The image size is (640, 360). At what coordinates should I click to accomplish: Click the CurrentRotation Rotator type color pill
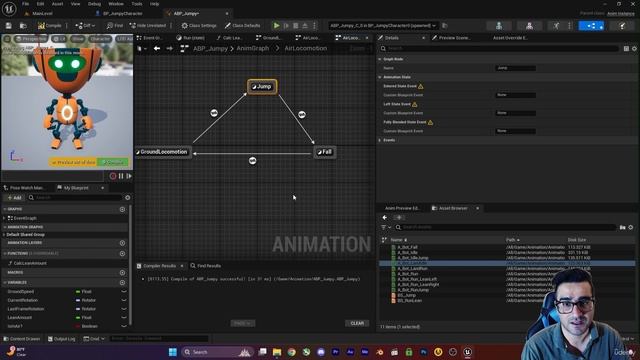78,300
